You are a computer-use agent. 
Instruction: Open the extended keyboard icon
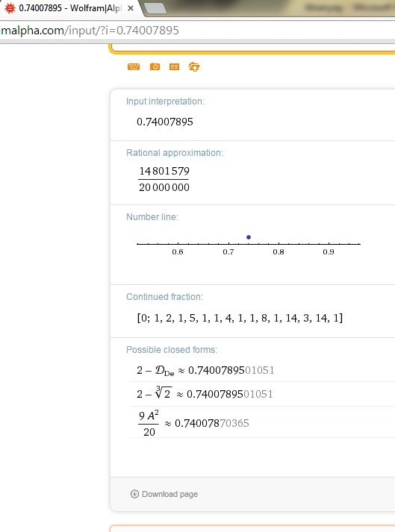click(134, 66)
